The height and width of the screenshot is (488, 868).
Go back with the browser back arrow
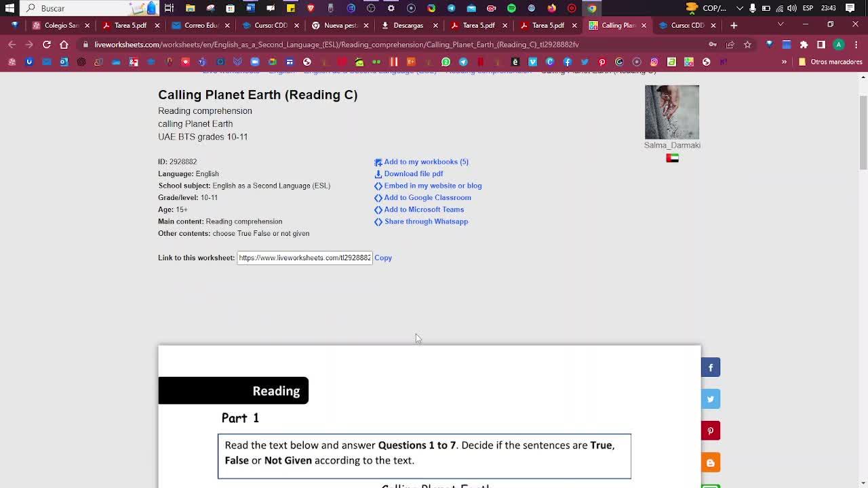pos(12,45)
